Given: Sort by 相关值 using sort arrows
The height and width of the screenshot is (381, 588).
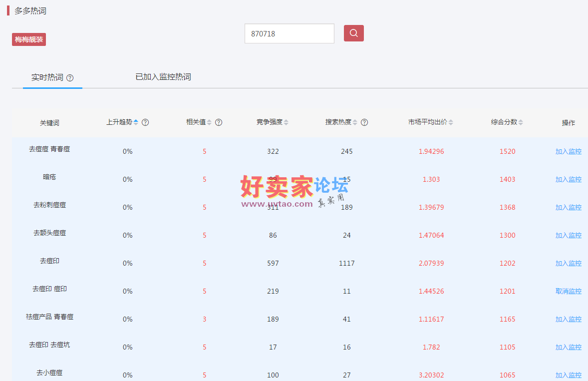Looking at the screenshot, I should 209,122.
